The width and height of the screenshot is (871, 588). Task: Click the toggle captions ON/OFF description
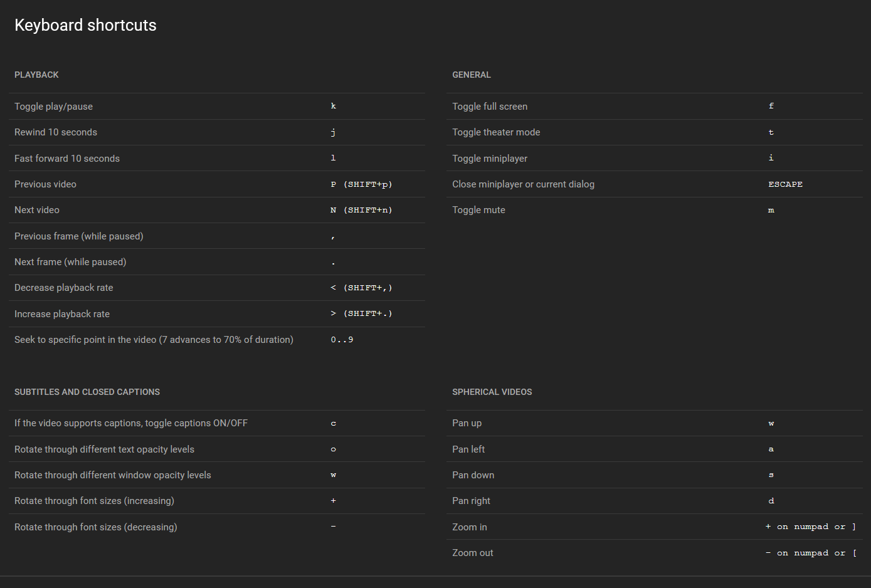pyautogui.click(x=131, y=423)
